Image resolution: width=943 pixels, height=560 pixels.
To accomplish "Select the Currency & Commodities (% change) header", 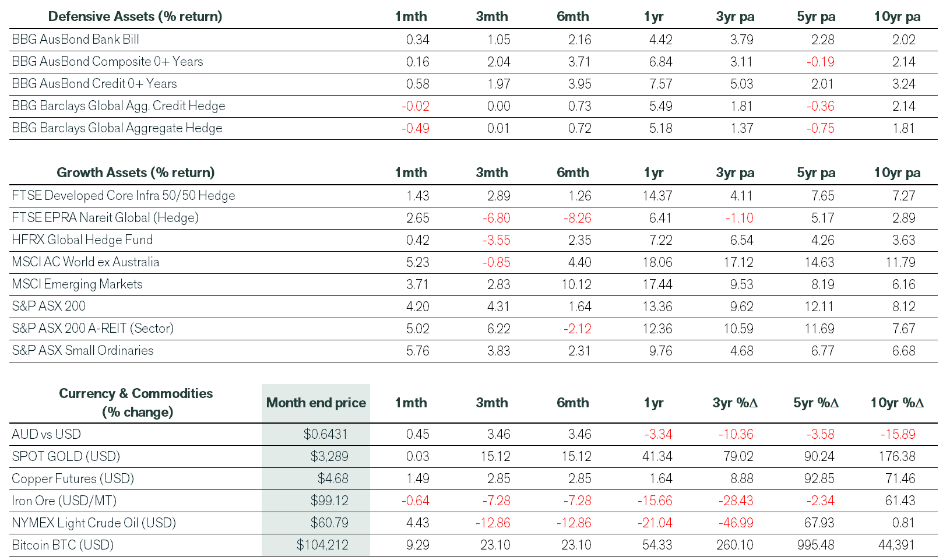I will click(136, 403).
